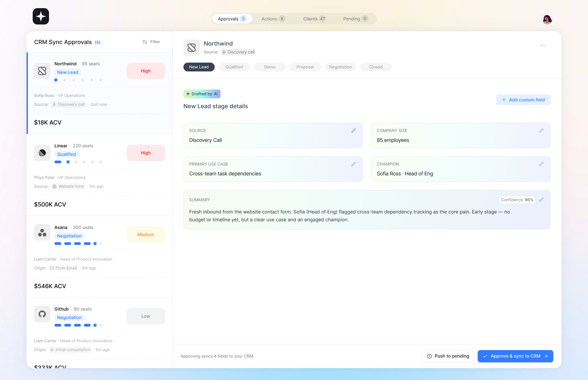Click the Northwind logo in approvals list
The height and width of the screenshot is (380, 588).
pyautogui.click(x=42, y=71)
